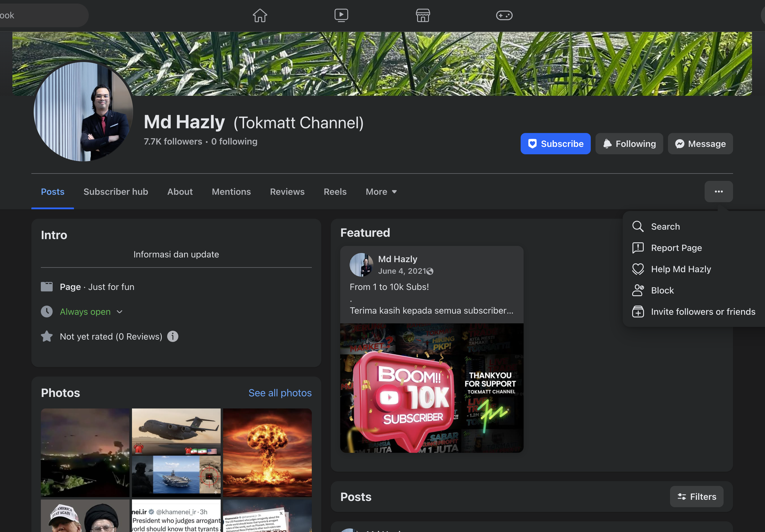Click the heart icon for Help Md Hazly

(x=638, y=269)
